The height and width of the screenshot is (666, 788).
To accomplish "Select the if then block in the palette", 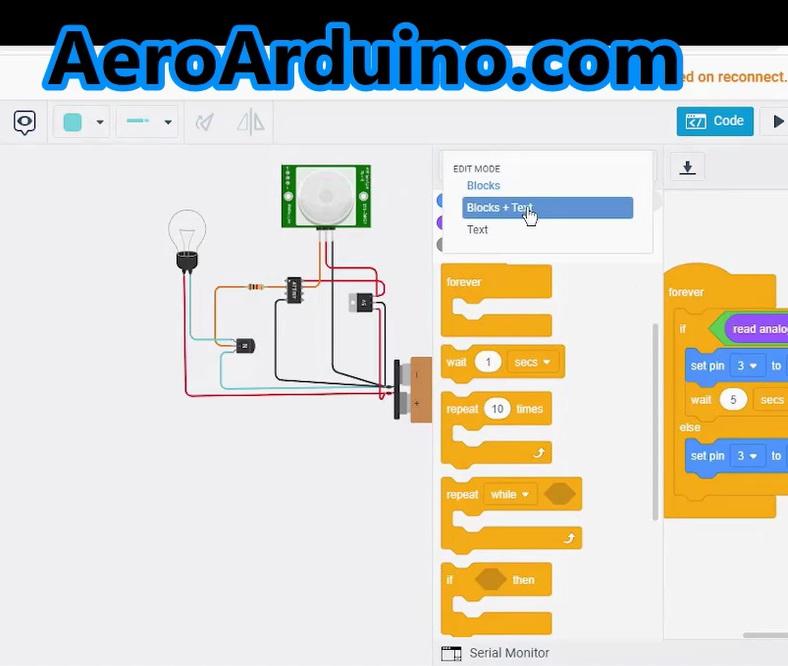I will pos(496,598).
